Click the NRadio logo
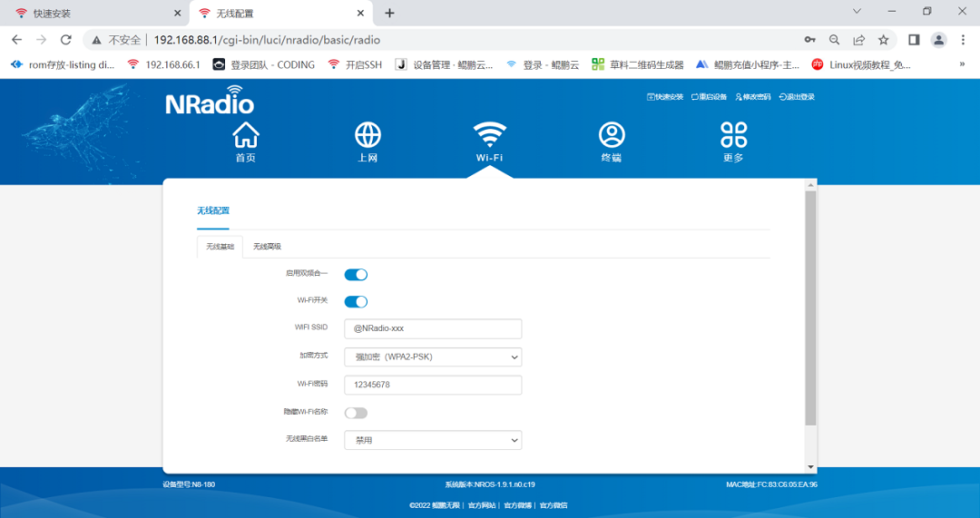This screenshot has height=518, width=980. tap(210, 100)
